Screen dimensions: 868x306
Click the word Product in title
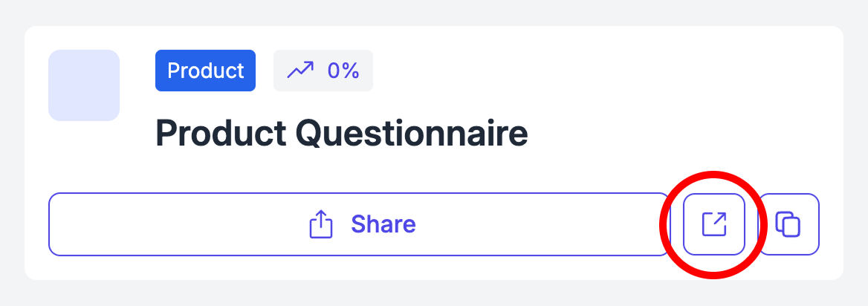tap(221, 134)
